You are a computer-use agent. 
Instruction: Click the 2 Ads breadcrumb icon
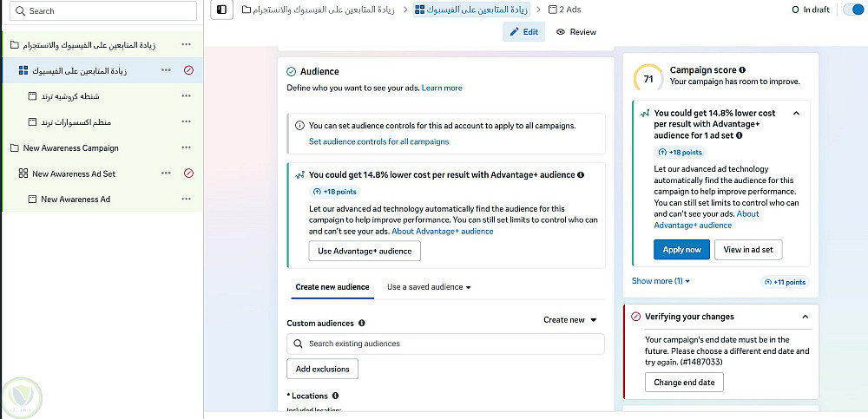[553, 10]
